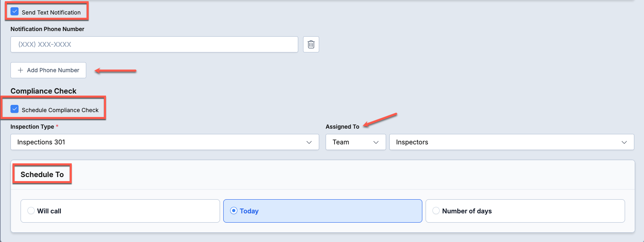The image size is (644, 242).
Task: Choose the Number of days radio option
Action: tap(436, 211)
